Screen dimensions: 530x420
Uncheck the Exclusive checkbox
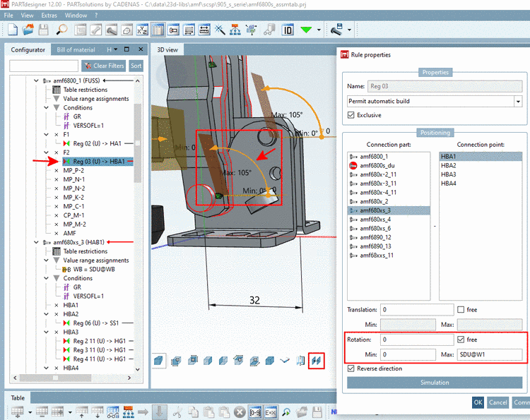coord(351,115)
